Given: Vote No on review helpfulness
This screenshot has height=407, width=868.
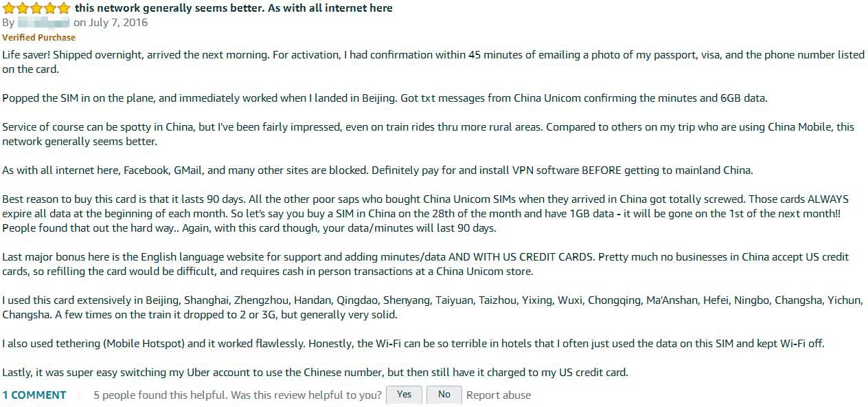Looking at the screenshot, I should 444,395.
